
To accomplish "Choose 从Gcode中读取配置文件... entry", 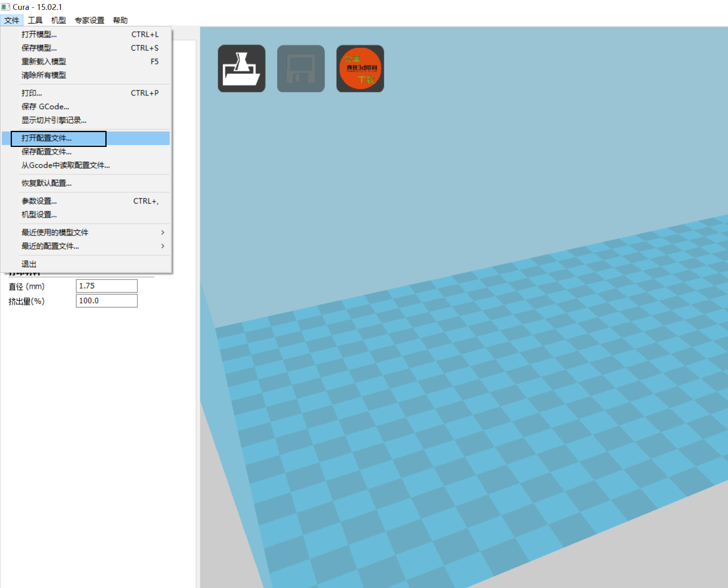I will click(86, 165).
